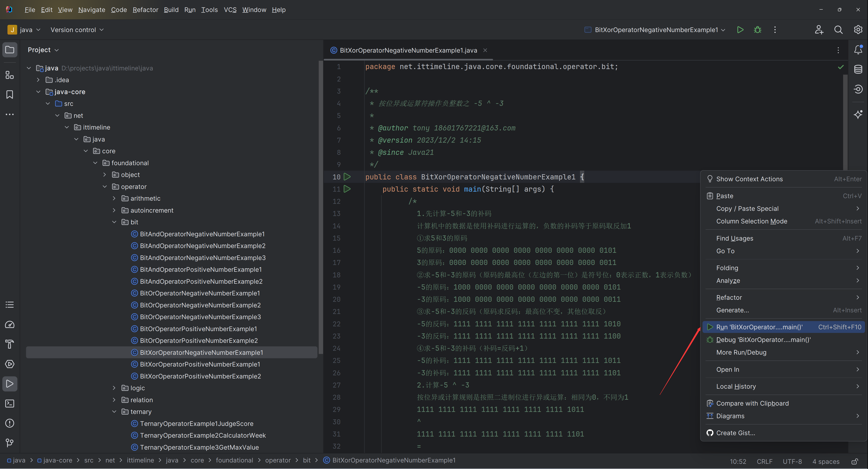Choose Create Gist... menu entry
The image size is (868, 469).
click(784, 433)
